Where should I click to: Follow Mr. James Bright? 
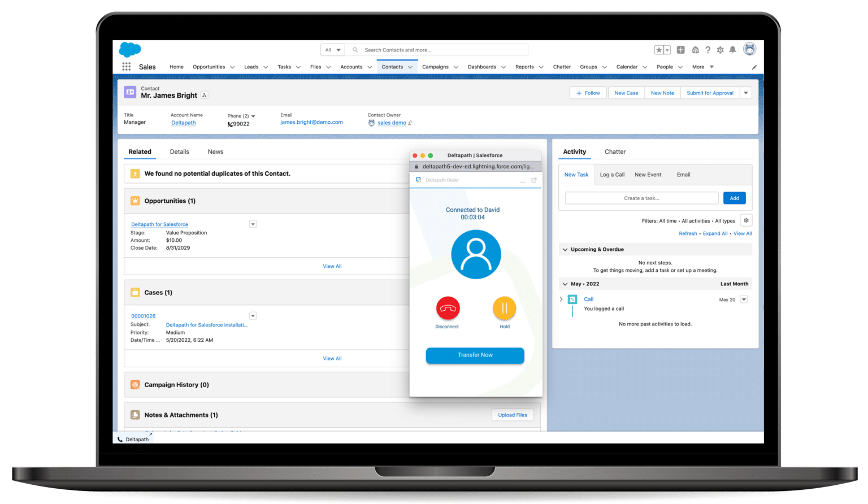588,92
